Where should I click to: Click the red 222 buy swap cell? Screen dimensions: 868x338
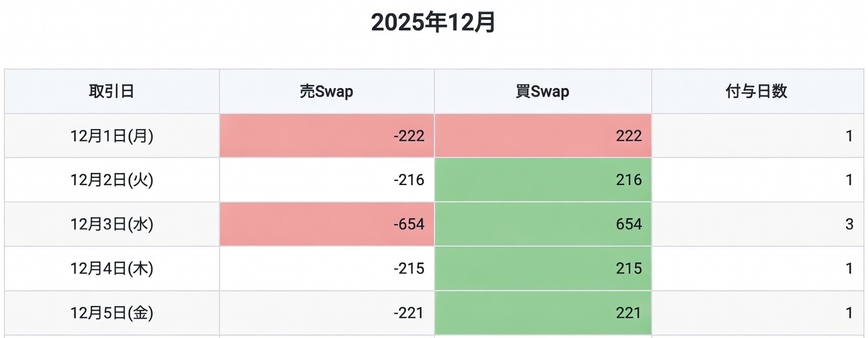point(542,136)
